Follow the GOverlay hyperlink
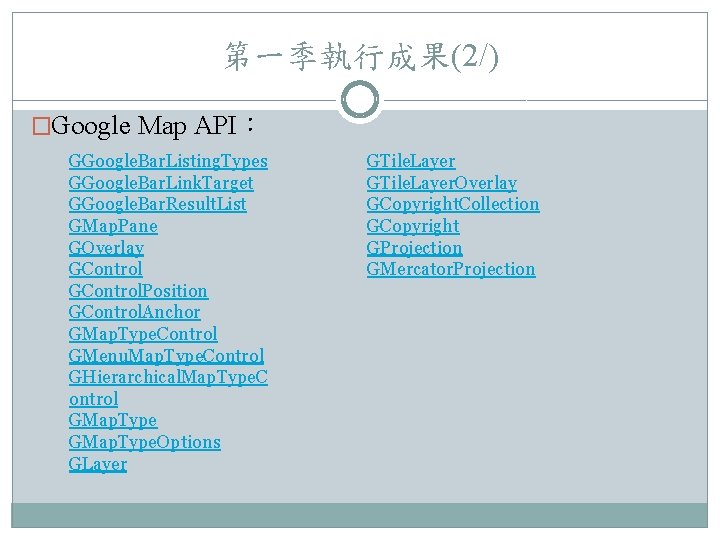 106,248
